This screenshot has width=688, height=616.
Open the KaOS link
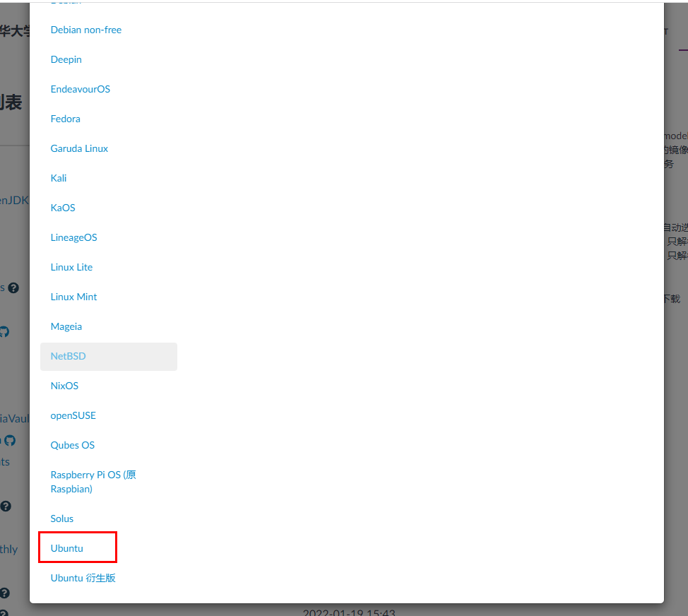[63, 208]
